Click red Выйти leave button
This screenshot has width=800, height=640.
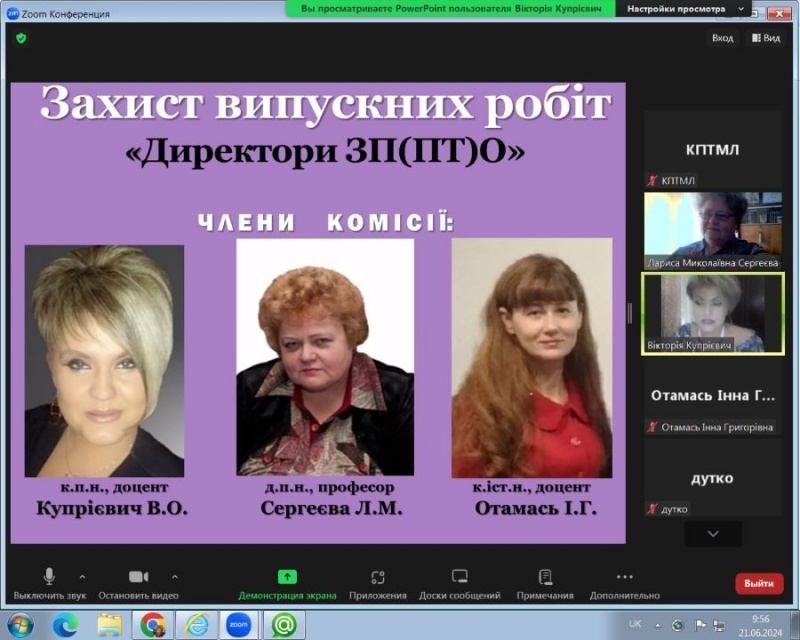(x=759, y=584)
